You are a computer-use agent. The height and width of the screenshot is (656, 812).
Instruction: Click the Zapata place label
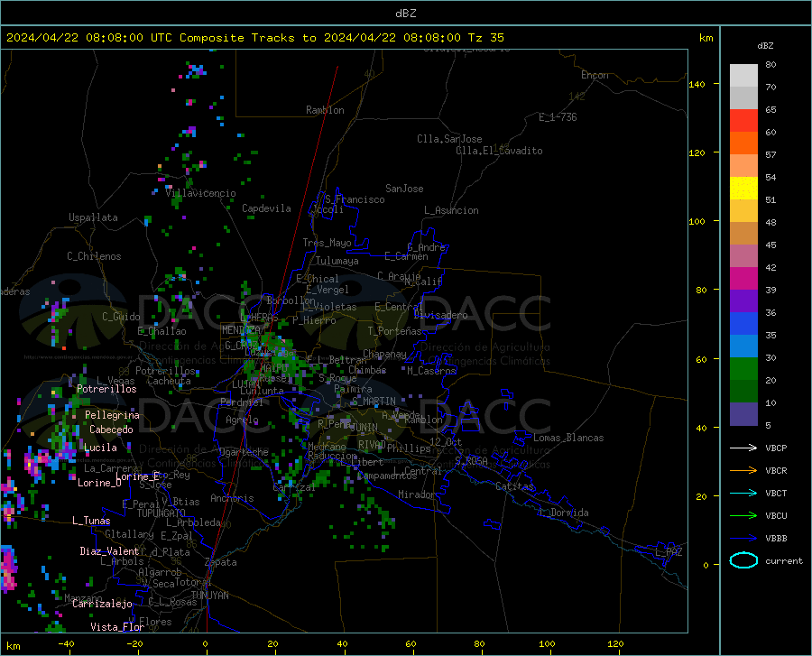coord(221,562)
